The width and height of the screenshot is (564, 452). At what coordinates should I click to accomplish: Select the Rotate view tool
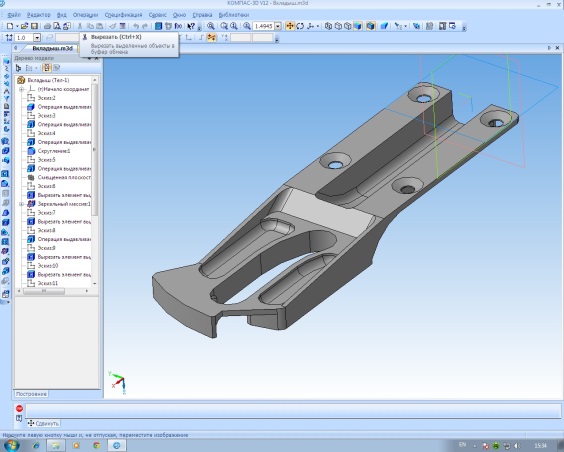(300, 26)
